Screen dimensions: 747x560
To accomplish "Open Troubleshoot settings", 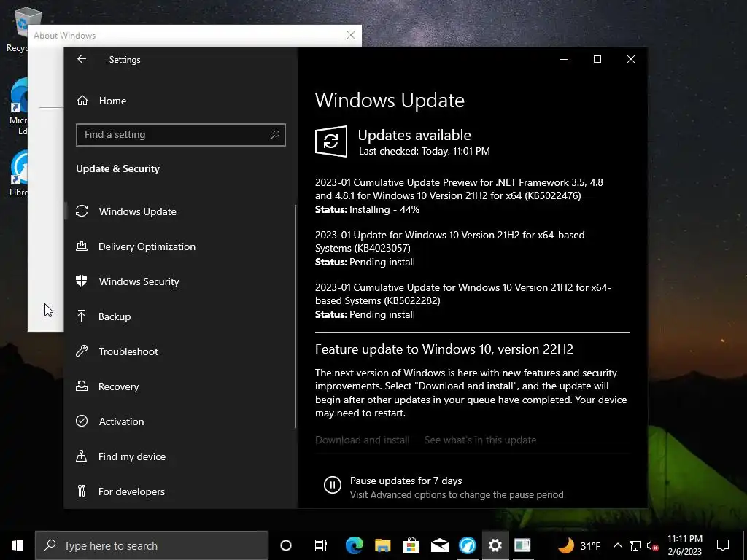I will coord(128,351).
